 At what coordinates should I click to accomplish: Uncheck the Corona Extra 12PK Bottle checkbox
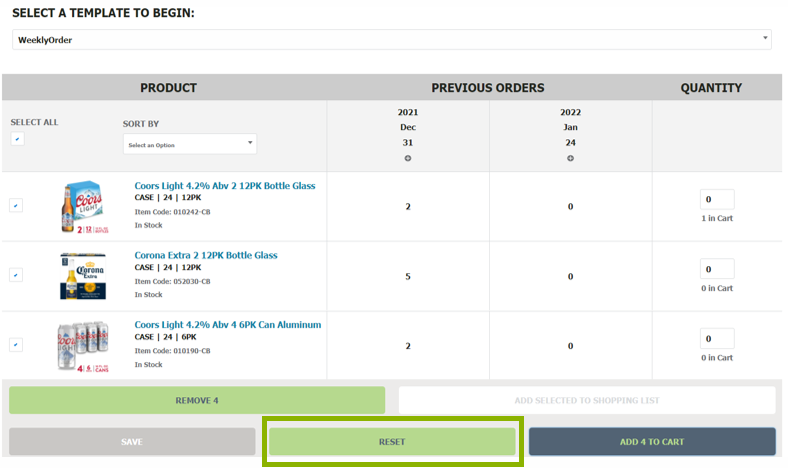pyautogui.click(x=16, y=275)
